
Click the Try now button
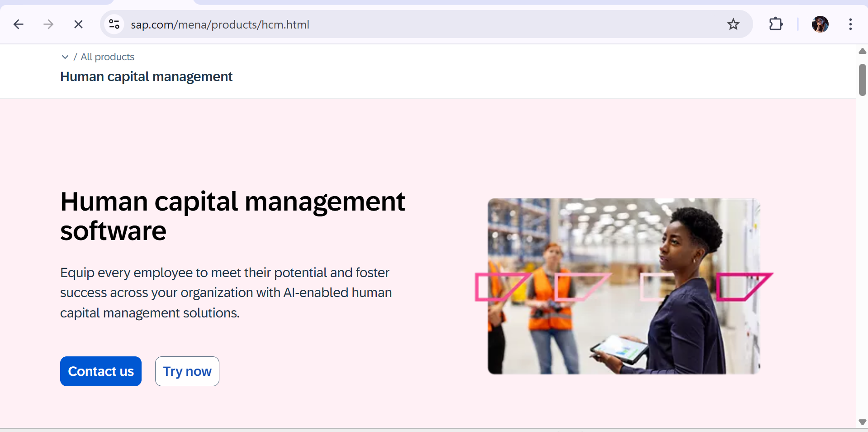(187, 371)
